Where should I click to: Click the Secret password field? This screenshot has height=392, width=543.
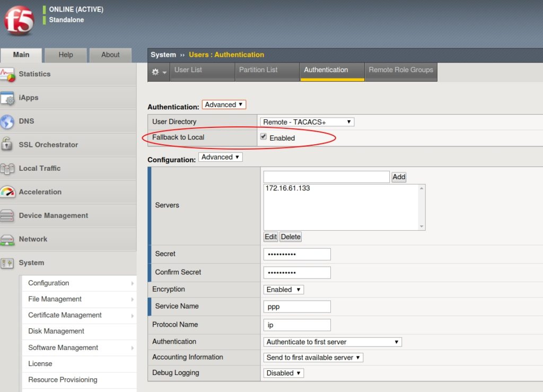(297, 254)
